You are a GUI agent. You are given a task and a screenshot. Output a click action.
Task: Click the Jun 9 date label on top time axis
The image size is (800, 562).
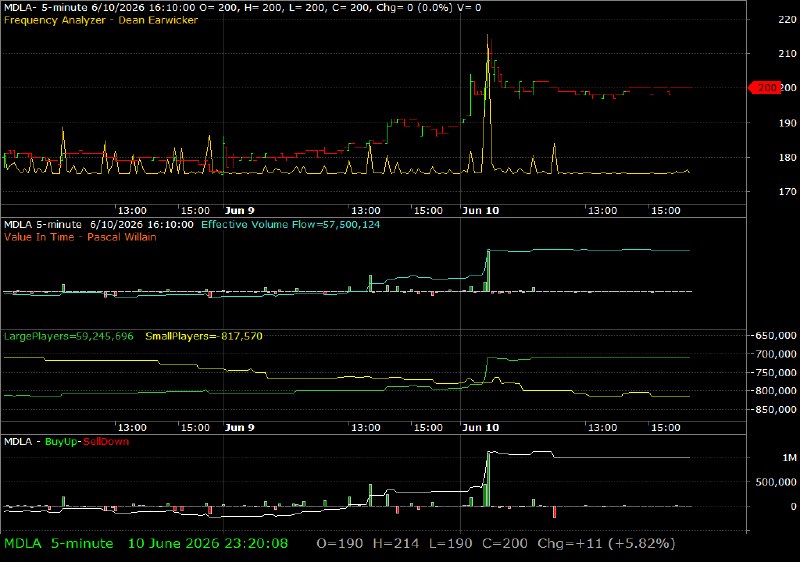tap(239, 211)
